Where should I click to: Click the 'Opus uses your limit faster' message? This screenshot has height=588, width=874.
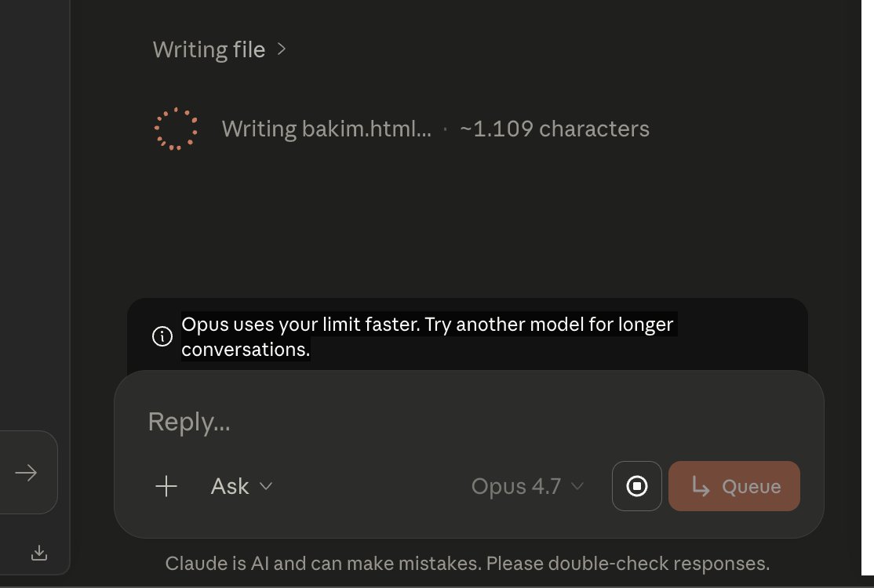428,336
